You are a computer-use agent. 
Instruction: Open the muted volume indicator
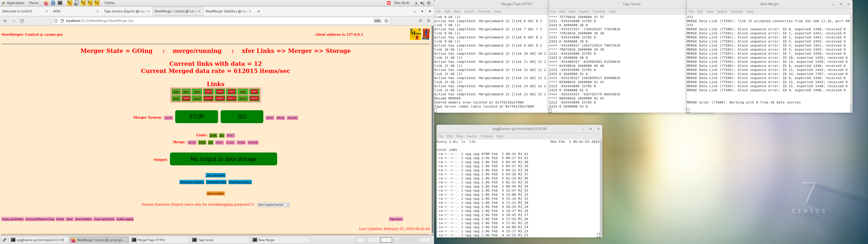click(422, 3)
